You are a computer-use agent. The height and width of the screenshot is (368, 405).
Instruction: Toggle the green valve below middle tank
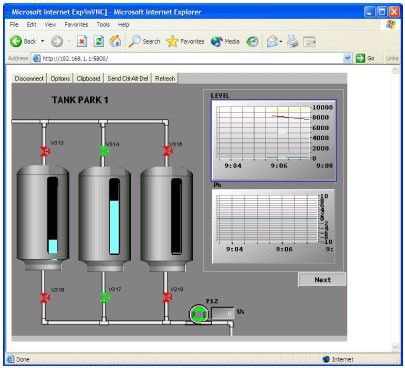tap(105, 297)
